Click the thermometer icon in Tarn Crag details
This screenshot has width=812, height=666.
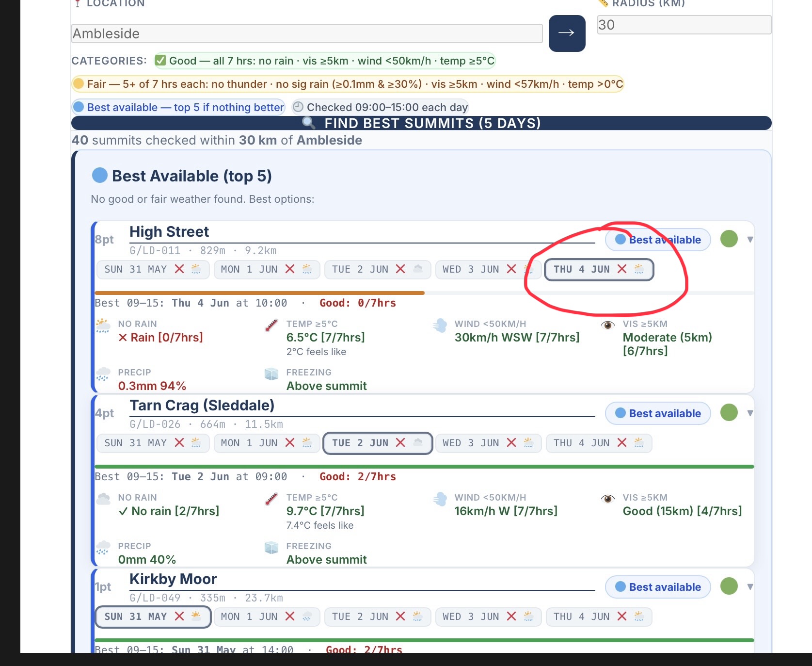point(271,499)
